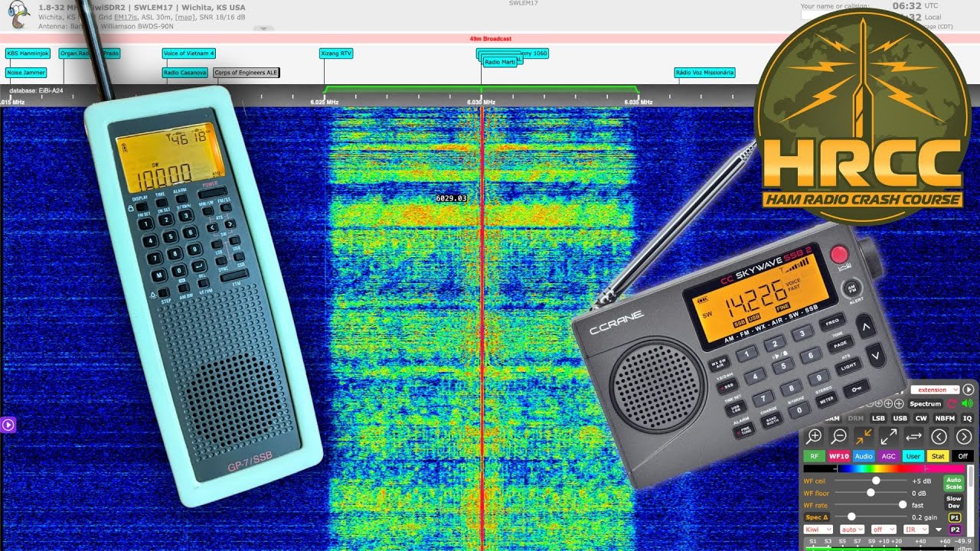Image resolution: width=980 pixels, height=551 pixels.
Task: Click the zoom in magnifier icon
Action: (814, 436)
